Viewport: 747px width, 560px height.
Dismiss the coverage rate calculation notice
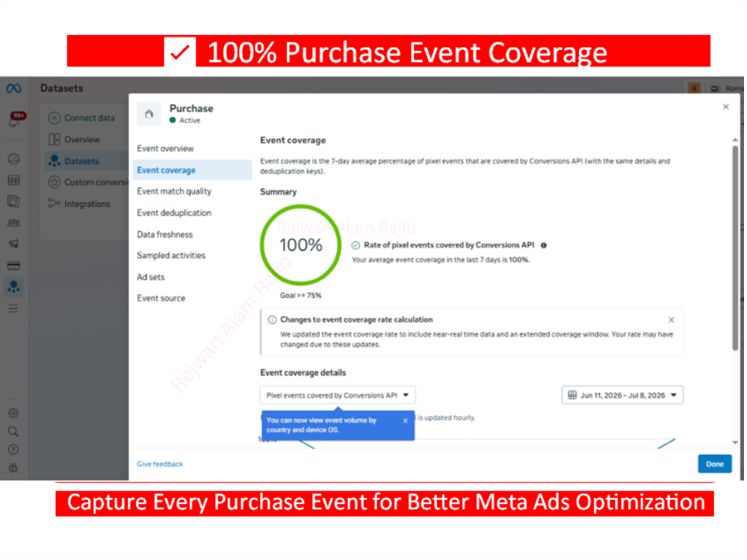(672, 320)
